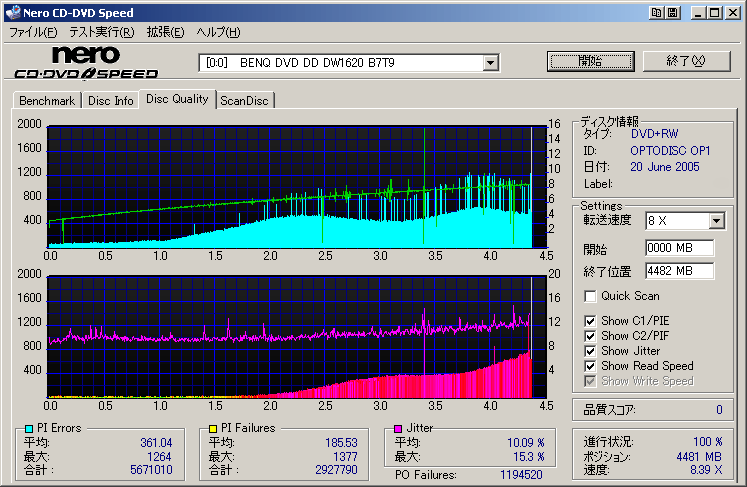Screen dimensions: 747x487
Task: Click the PI Errors average value 361.04
Action: [156, 443]
